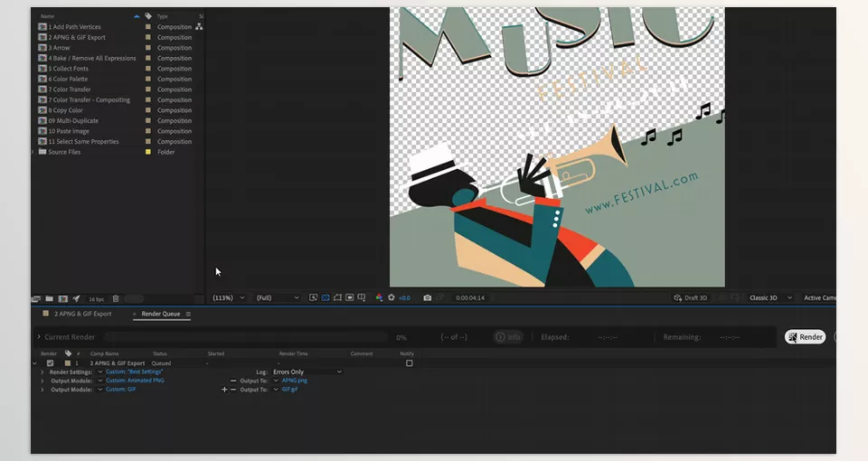868x461 pixels.
Task: Open Custom: Animated PNG output module link
Action: tap(135, 381)
